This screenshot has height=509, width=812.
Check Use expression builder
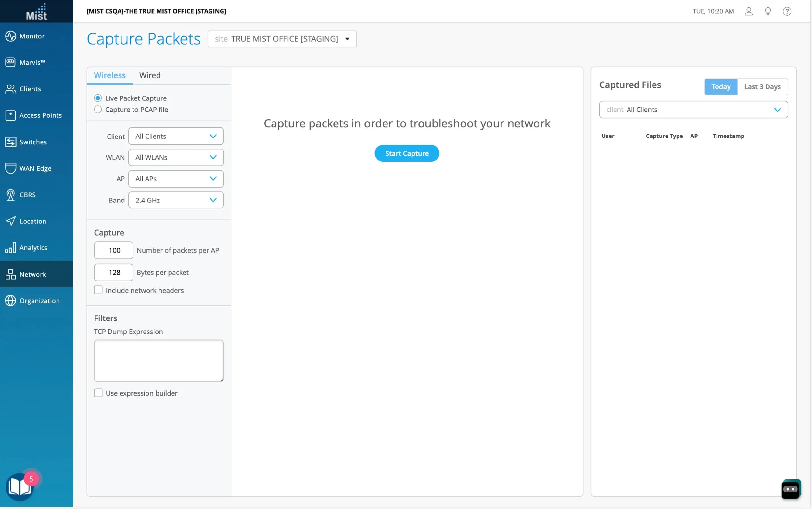(x=98, y=393)
